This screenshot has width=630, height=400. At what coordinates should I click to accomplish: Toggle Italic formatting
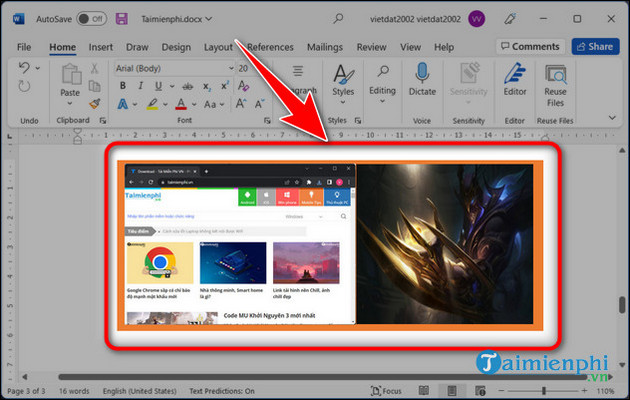point(141,86)
